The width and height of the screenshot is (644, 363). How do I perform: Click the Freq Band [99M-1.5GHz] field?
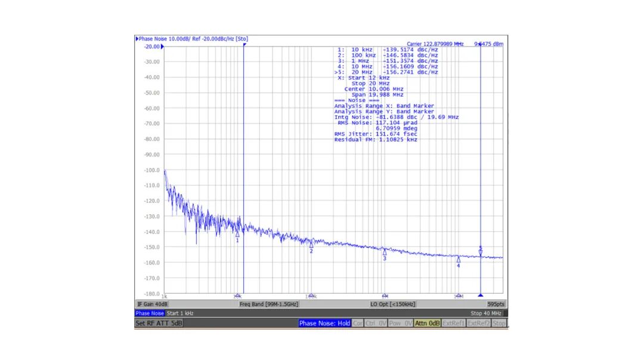269,304
